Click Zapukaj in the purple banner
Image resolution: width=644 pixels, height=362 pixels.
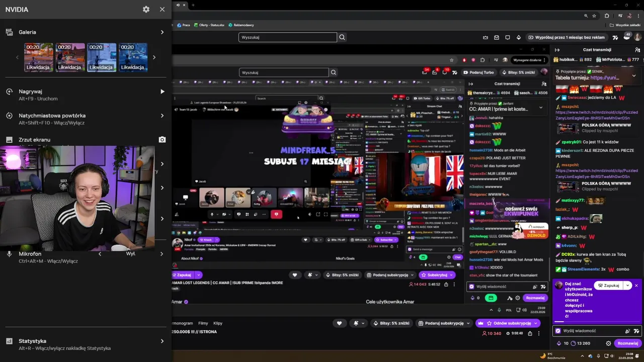coord(608,286)
